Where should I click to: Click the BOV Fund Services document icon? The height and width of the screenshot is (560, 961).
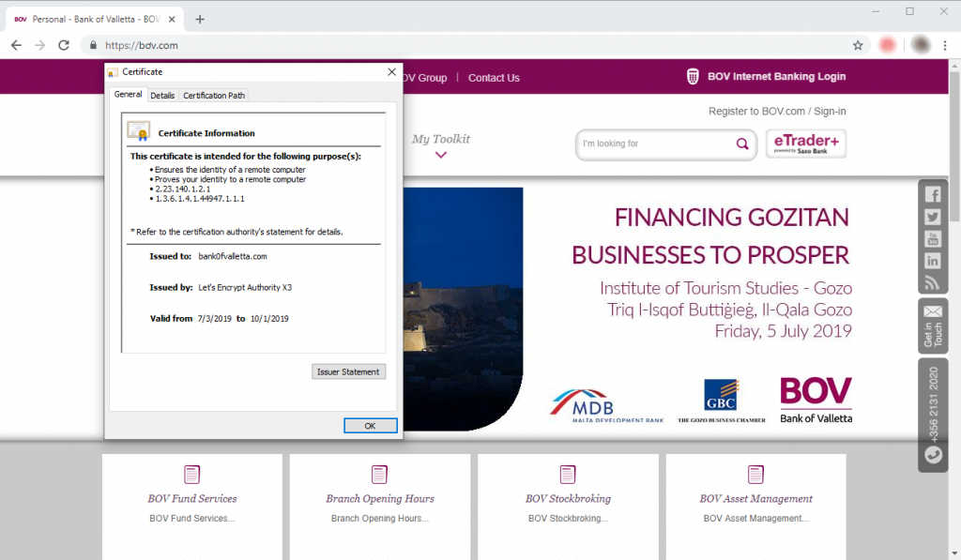pos(191,475)
